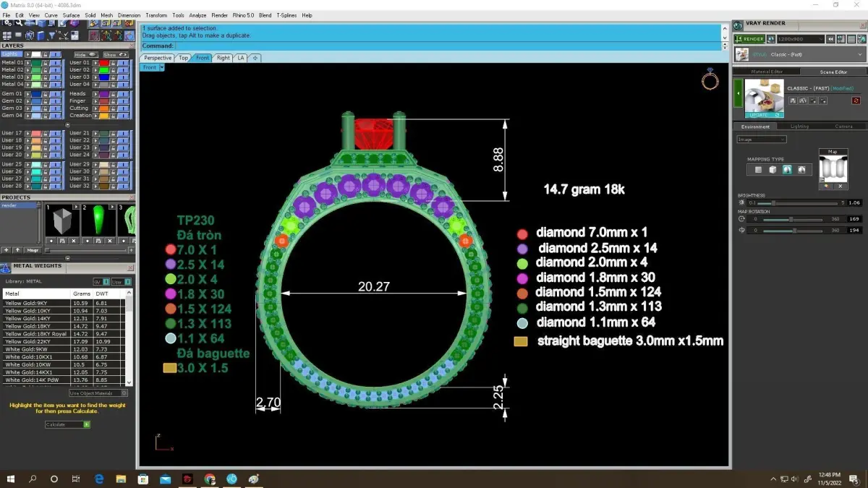The width and height of the screenshot is (868, 488).
Task: Click the Calculate button
Action: (x=67, y=424)
